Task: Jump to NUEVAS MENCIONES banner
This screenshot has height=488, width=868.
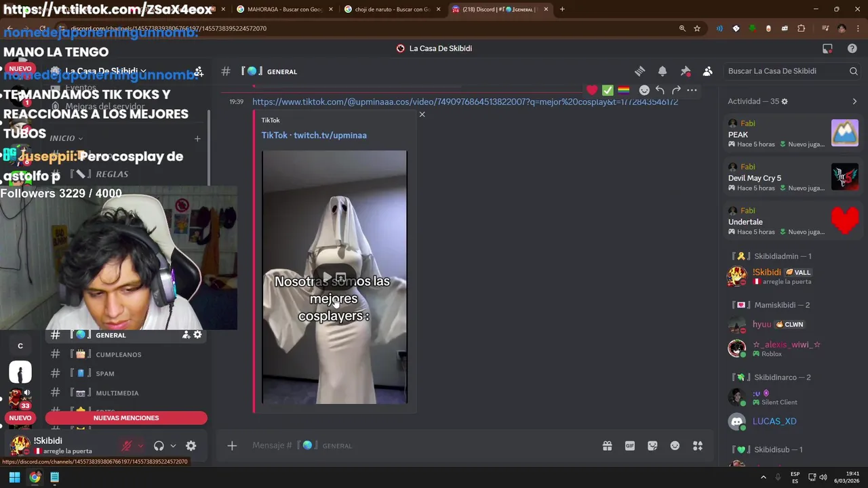Action: pyautogui.click(x=126, y=418)
